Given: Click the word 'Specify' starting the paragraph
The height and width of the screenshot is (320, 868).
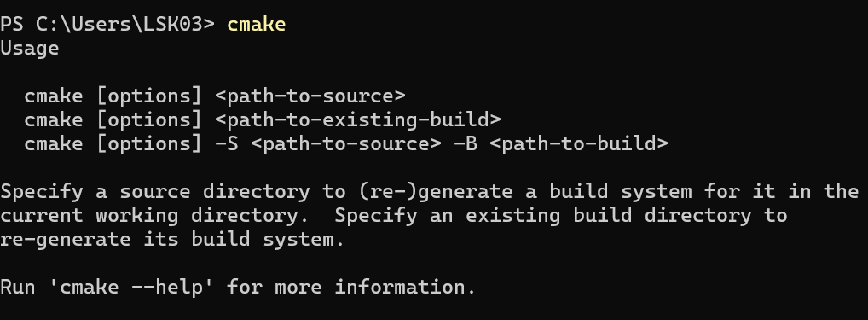Looking at the screenshot, I should click(x=42, y=192).
